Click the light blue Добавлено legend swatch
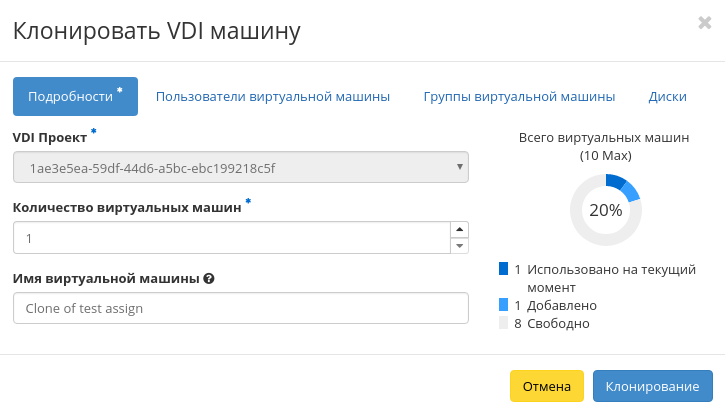This screenshot has height=413, width=725. [503, 305]
